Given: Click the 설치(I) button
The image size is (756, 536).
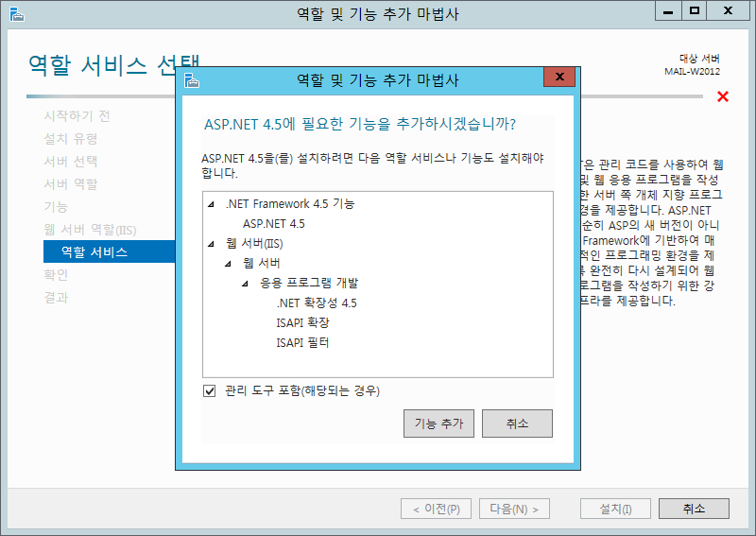Looking at the screenshot, I should pos(616,509).
